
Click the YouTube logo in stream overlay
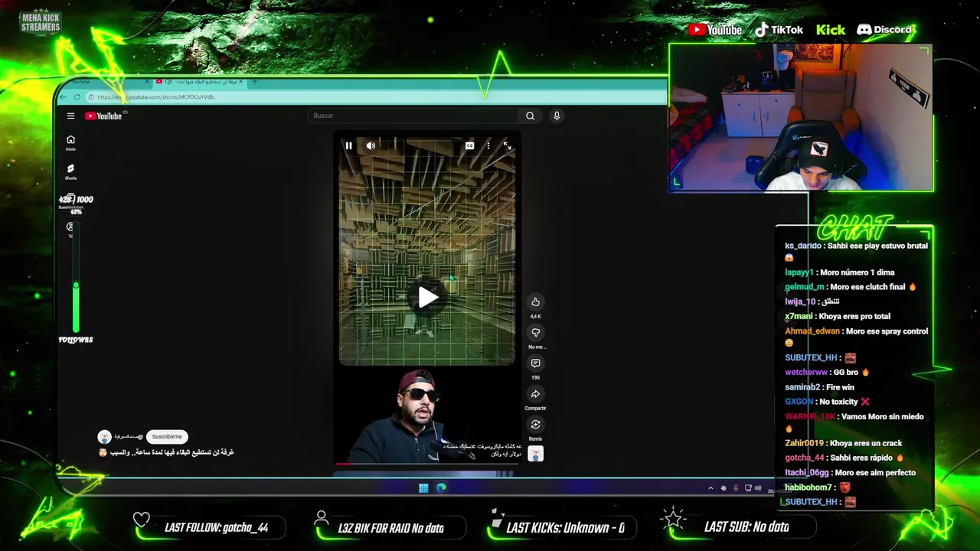point(715,30)
